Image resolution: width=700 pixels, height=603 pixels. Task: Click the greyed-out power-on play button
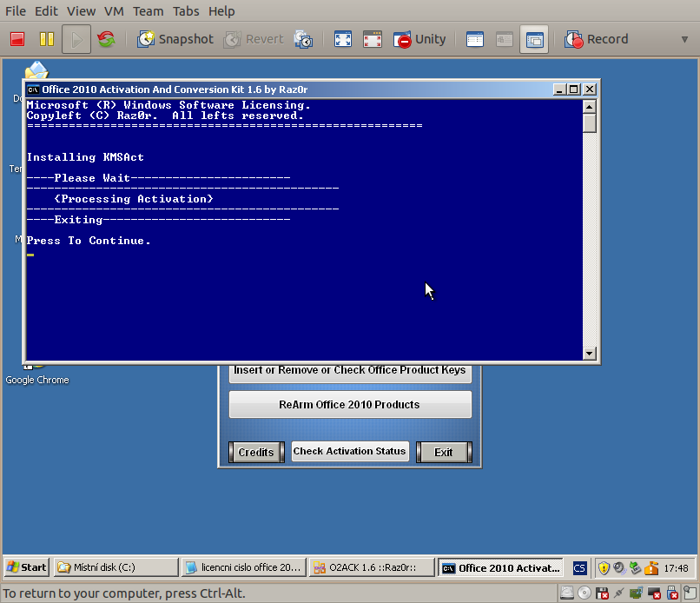click(76, 39)
